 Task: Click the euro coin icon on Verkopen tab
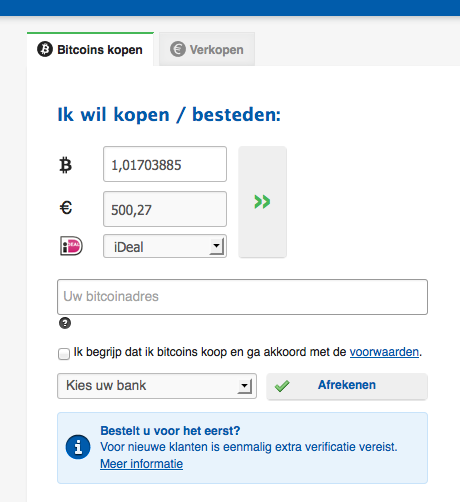click(178, 49)
